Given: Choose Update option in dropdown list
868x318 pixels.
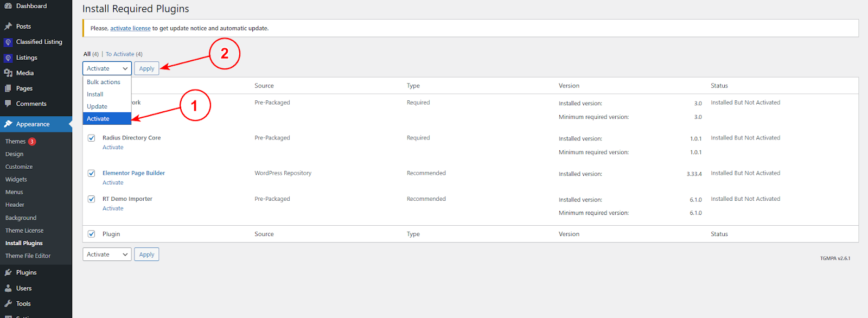Looking at the screenshot, I should (107, 106).
